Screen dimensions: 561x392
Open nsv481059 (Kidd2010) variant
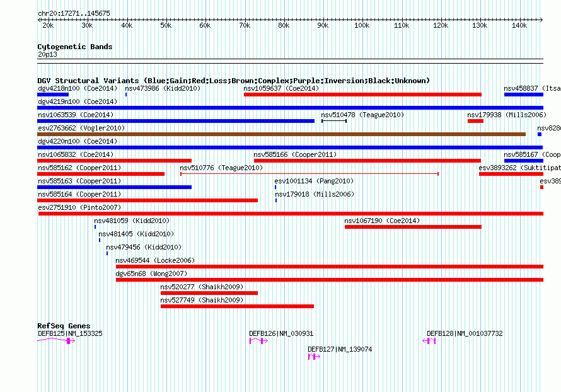coord(132,221)
